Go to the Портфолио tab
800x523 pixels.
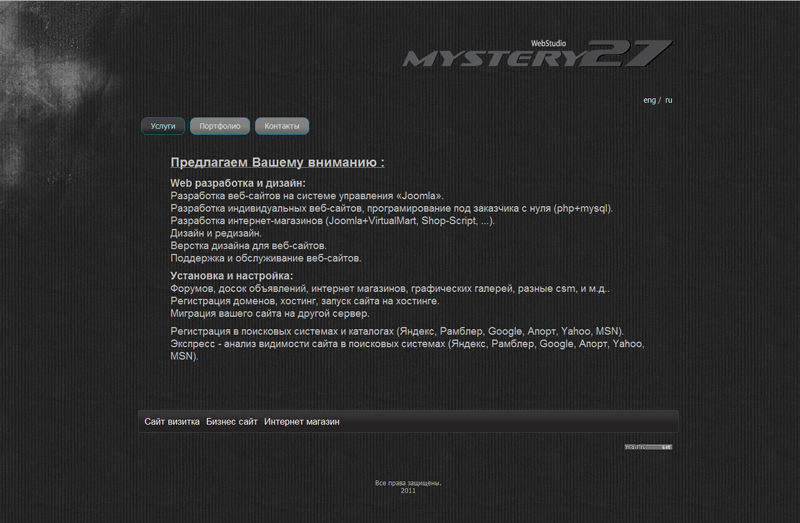[219, 126]
